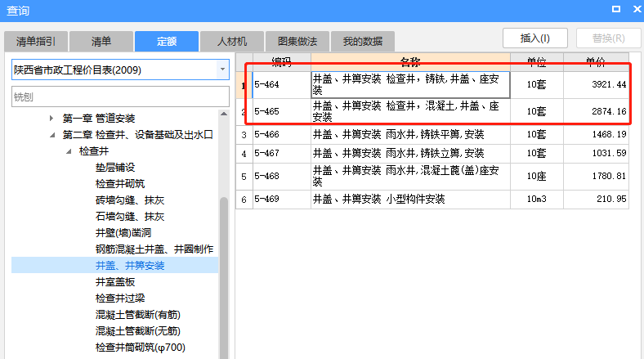Expand the 第一章 管道安装 node
This screenshot has height=359, width=644.
(x=51, y=119)
